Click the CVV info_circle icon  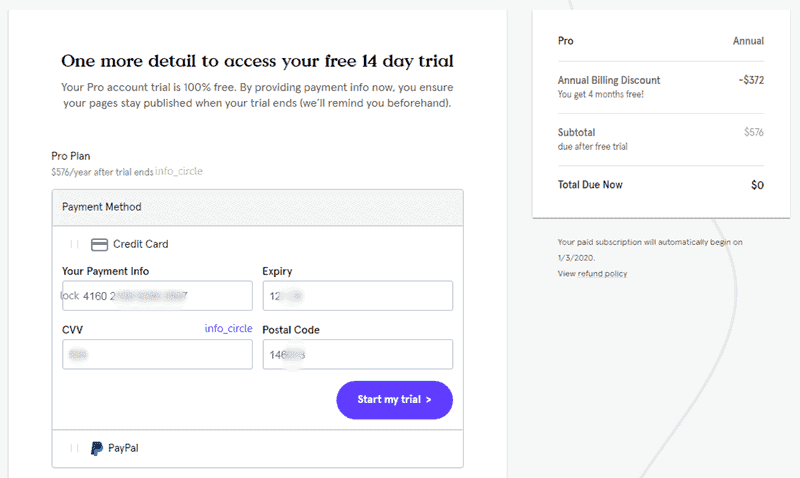click(x=228, y=329)
